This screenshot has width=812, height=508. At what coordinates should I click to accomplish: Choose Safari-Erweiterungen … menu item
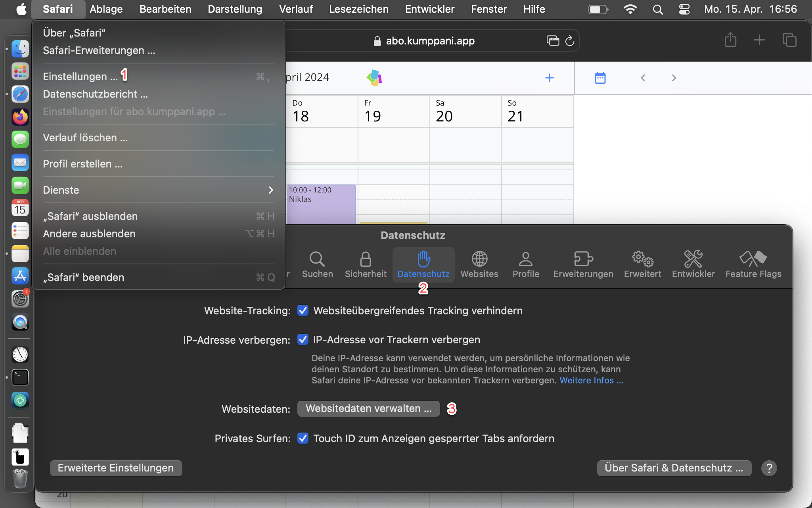pyautogui.click(x=158, y=50)
